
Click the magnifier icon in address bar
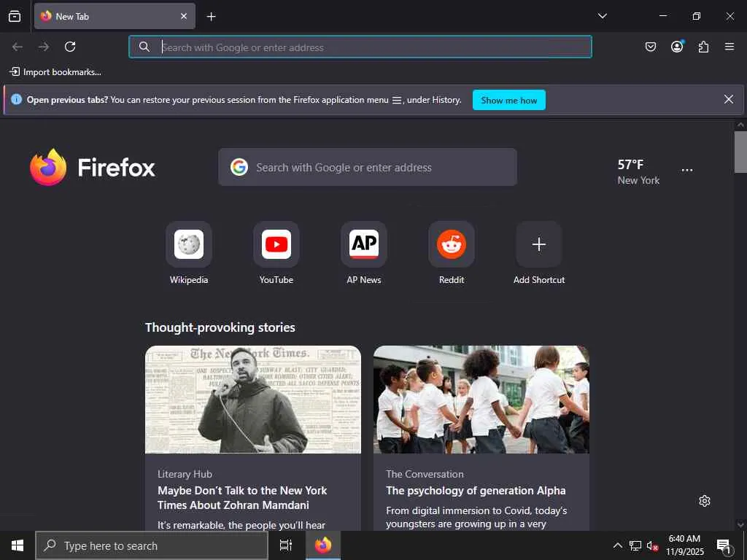pyautogui.click(x=144, y=47)
